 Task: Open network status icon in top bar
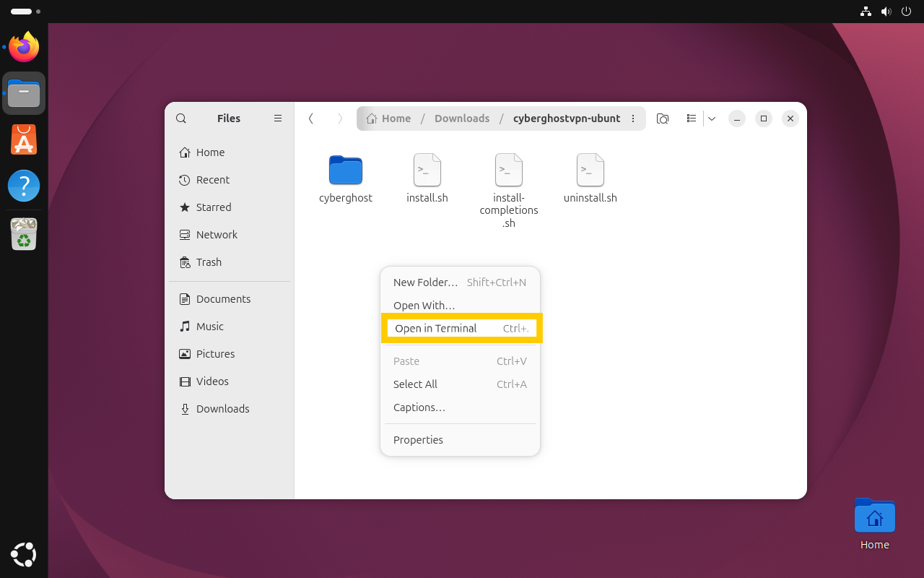click(x=866, y=12)
